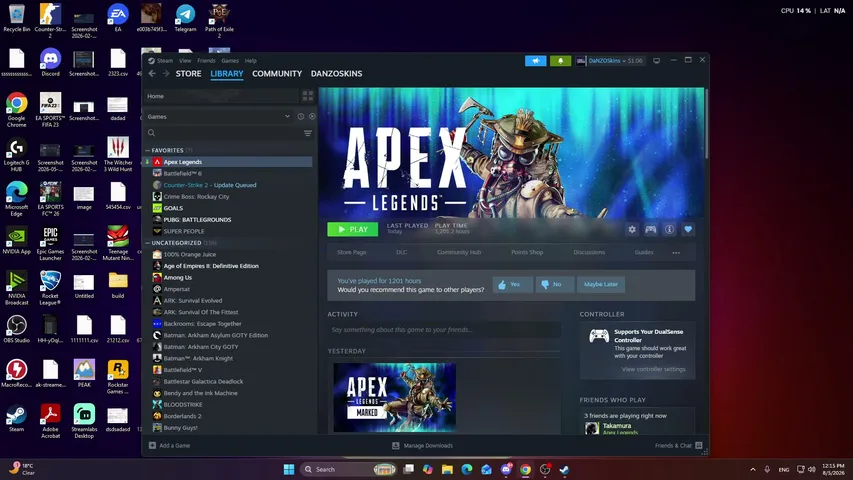Go back with Steam's left arrow
Screen dimensions: 853x480
coord(152,73)
